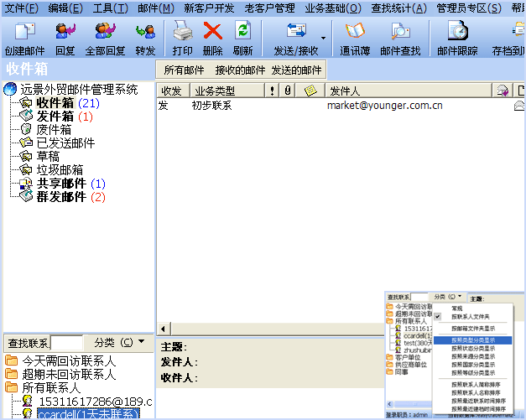The width and height of the screenshot is (526, 420).
Task: Click the 废件箱 trash folder icon
Action: (26, 129)
